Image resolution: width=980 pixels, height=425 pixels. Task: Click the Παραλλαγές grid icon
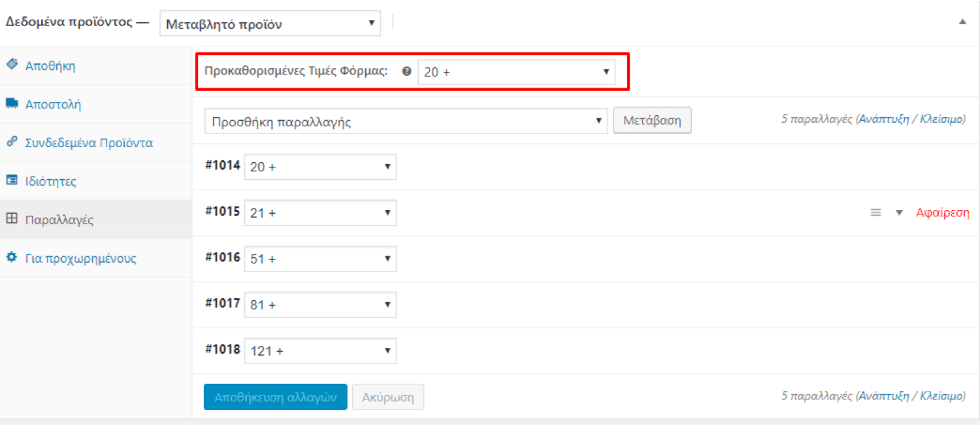pyautogui.click(x=11, y=219)
